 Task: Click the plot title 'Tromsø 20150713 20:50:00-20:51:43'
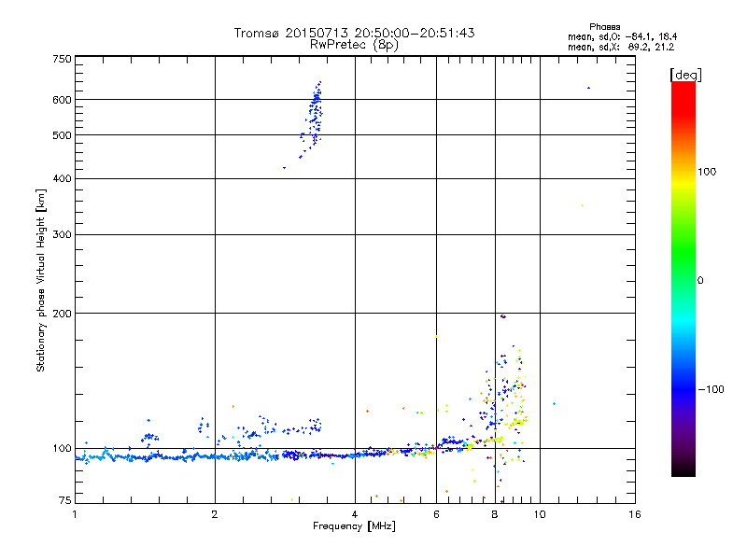coord(354,33)
